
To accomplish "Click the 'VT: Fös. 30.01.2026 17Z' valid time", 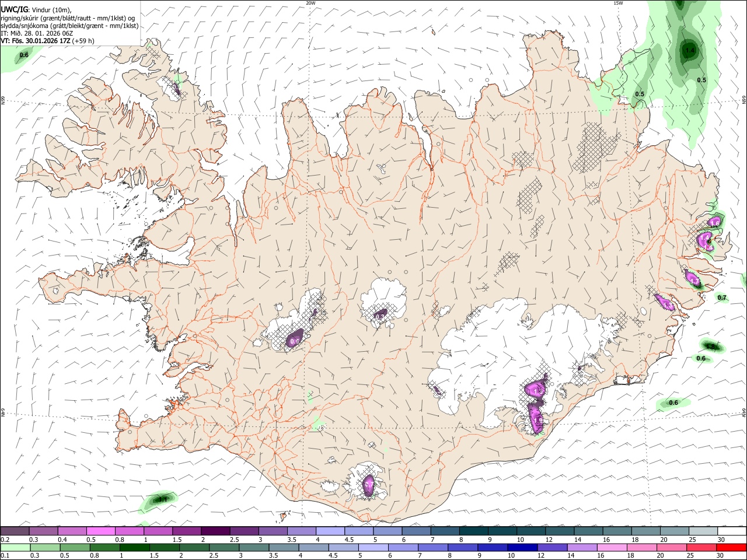I will [x=36, y=41].
